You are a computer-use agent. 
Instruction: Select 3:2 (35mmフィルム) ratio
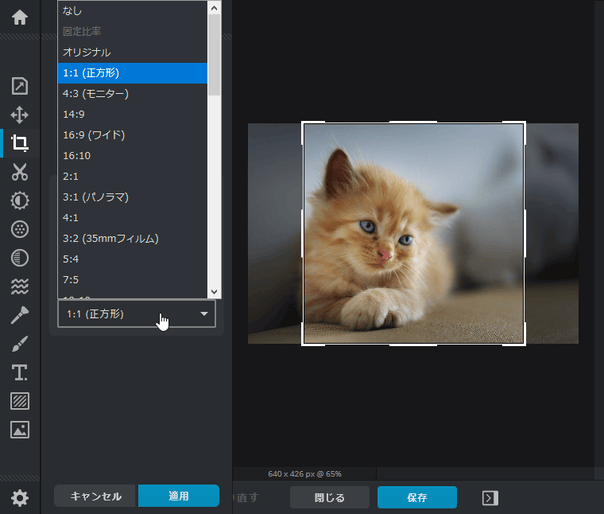(x=132, y=239)
